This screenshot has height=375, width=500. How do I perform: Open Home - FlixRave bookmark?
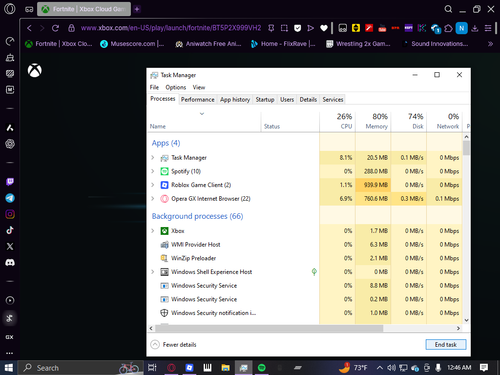pos(283,44)
